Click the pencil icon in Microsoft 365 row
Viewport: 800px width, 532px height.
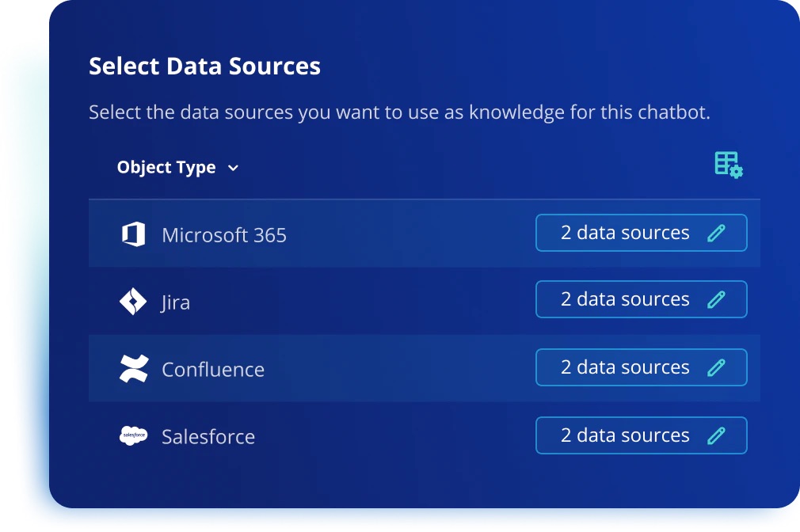click(x=716, y=233)
